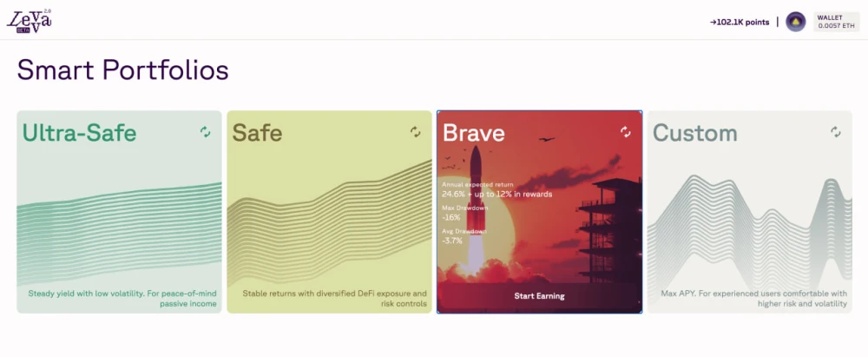Open the round profile avatar
This screenshot has height=357, width=868.
click(795, 22)
